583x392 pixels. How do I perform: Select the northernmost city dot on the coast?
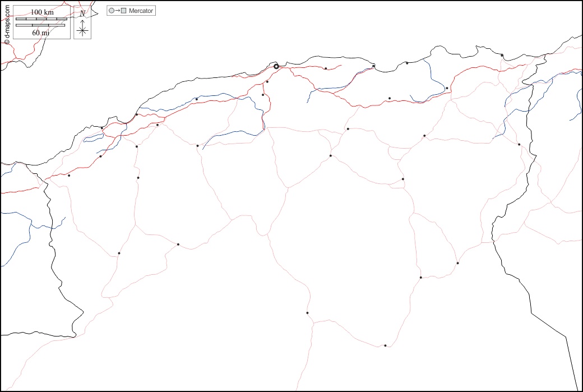click(502, 55)
